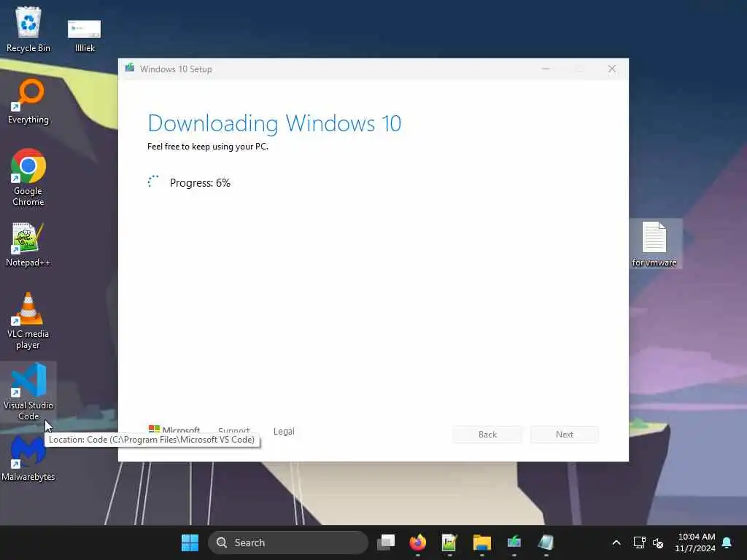Select the Malwarebytes desktop icon
The width and height of the screenshot is (747, 560).
coord(28,458)
